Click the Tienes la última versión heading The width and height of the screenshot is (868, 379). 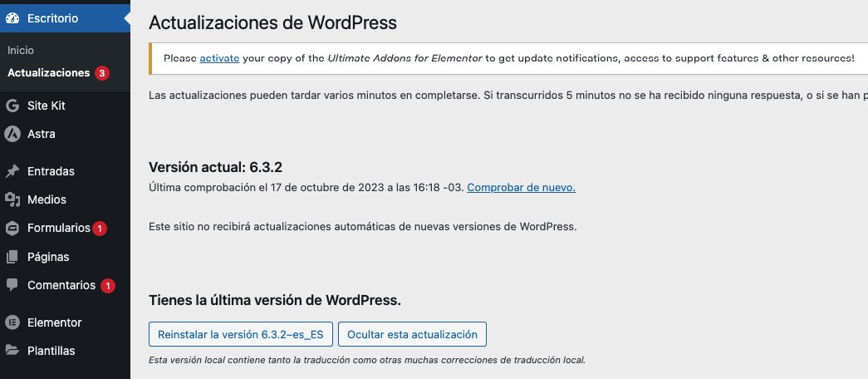point(275,300)
